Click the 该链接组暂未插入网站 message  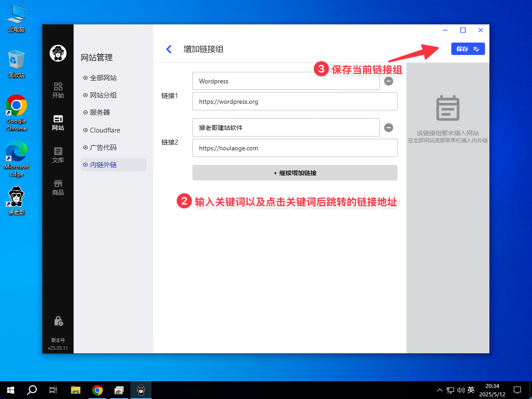coord(448,133)
